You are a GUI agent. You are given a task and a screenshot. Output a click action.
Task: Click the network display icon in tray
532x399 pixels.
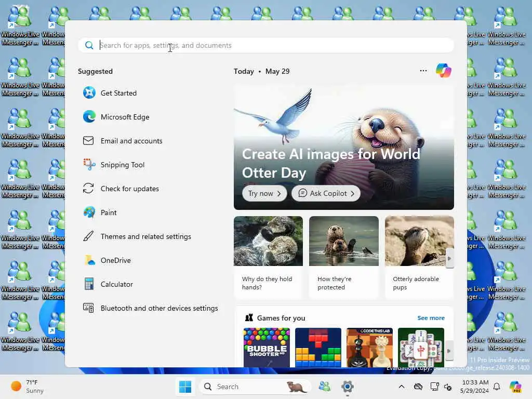[x=435, y=387]
